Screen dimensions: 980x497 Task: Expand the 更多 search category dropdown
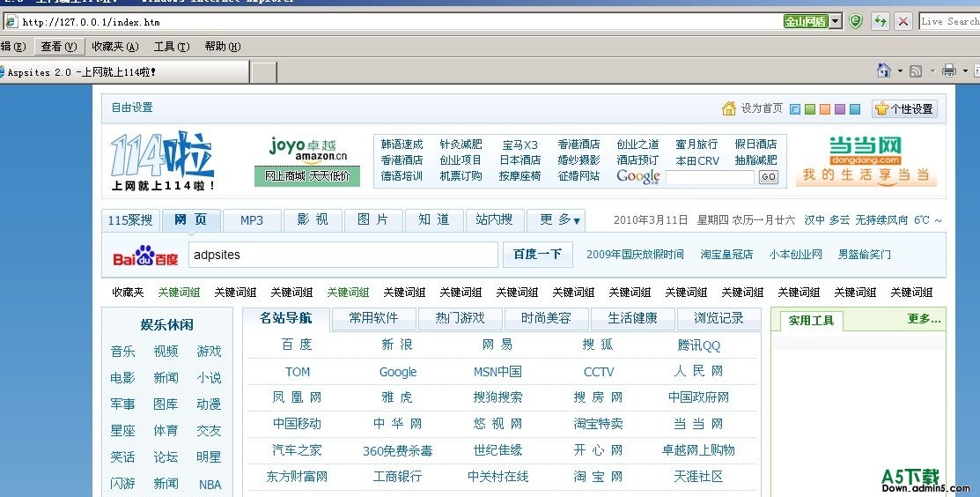coord(556,220)
